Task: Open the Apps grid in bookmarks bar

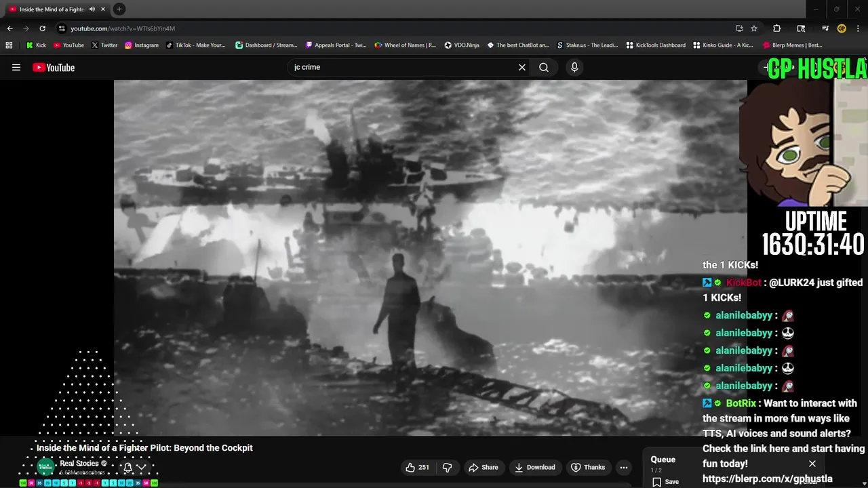Action: point(9,45)
